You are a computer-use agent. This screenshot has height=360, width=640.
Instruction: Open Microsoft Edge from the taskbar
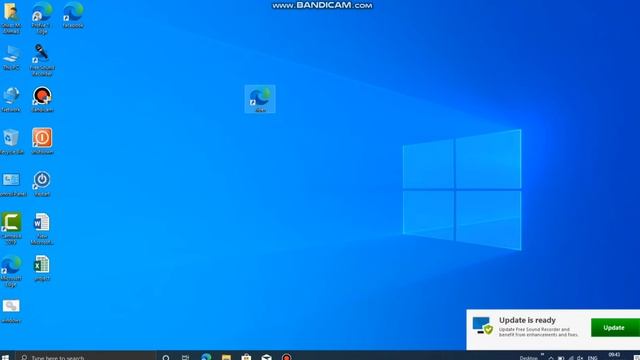(206, 357)
